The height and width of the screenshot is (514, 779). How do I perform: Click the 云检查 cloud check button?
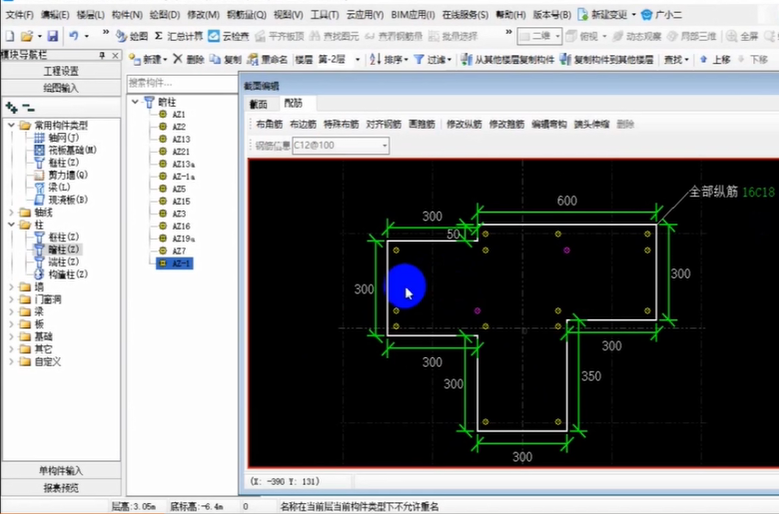coord(229,36)
